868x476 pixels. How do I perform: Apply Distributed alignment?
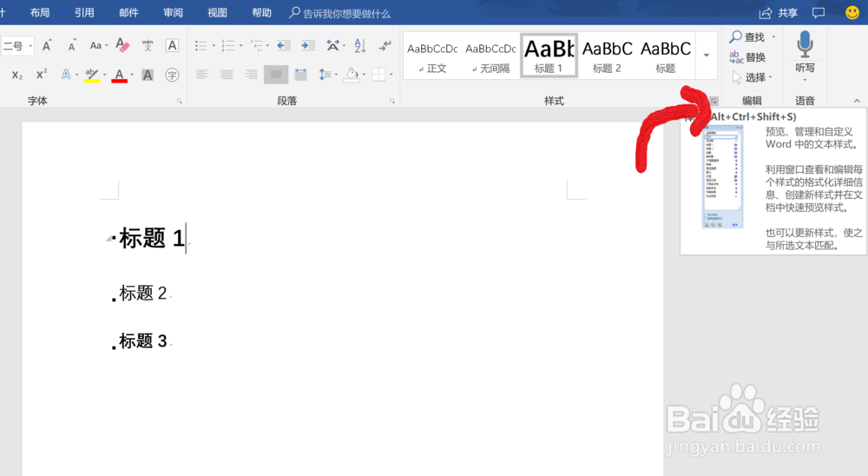(x=300, y=74)
